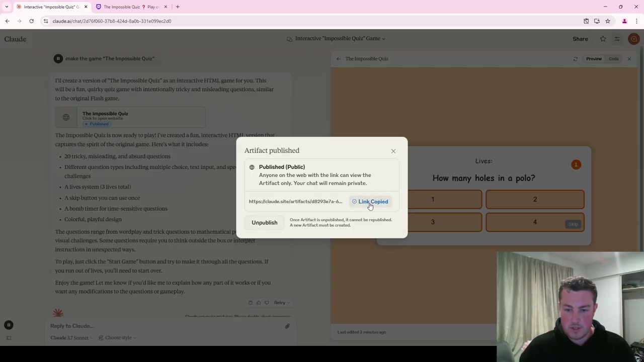
Task: Click the Share button in the header
Action: coord(580,39)
